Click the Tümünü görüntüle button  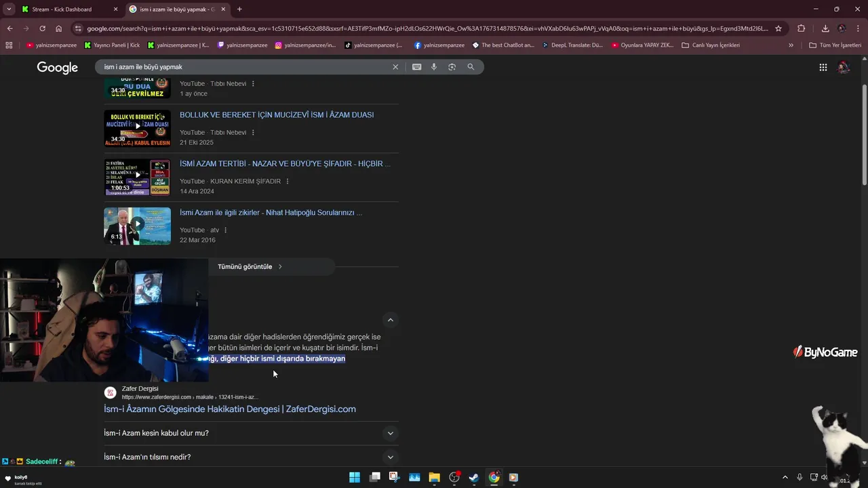(250, 267)
